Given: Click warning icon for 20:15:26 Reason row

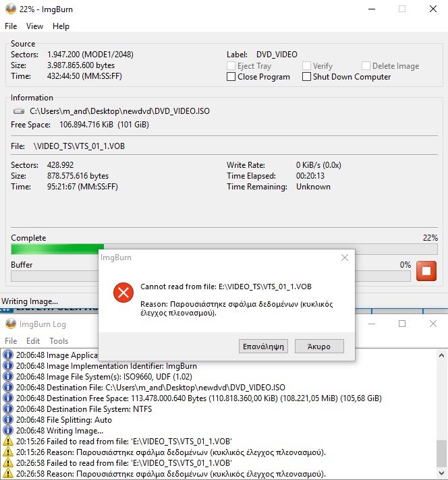Looking at the screenshot, I should tap(8, 452).
